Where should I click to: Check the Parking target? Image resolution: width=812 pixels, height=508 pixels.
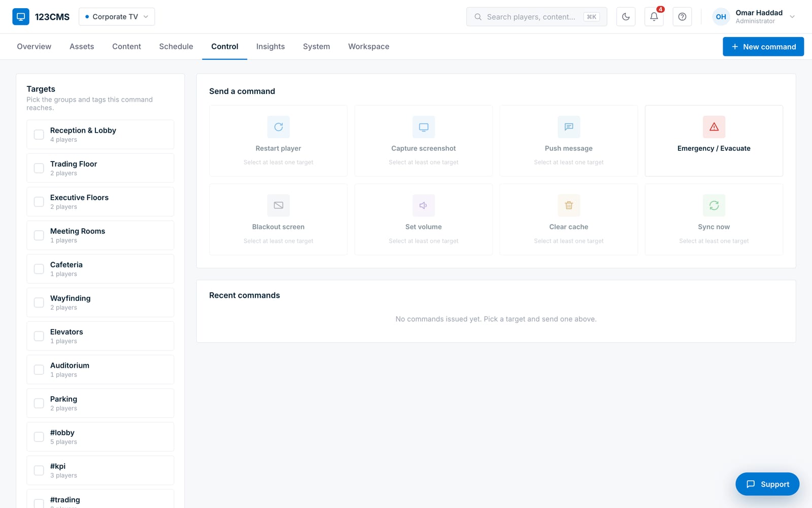[39, 403]
